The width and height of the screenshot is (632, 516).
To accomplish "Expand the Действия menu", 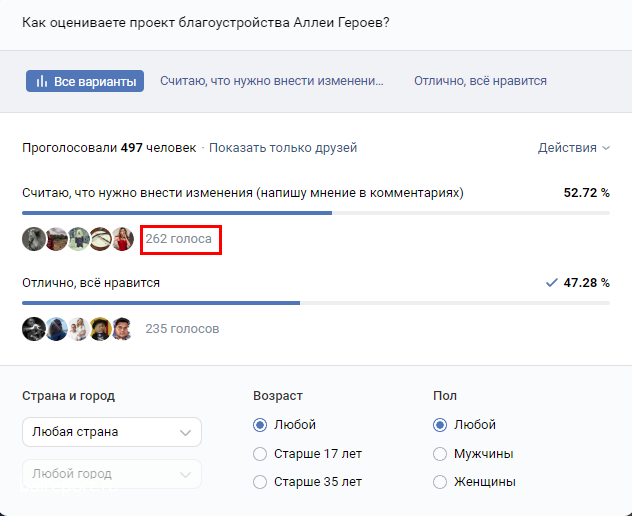I will point(573,148).
